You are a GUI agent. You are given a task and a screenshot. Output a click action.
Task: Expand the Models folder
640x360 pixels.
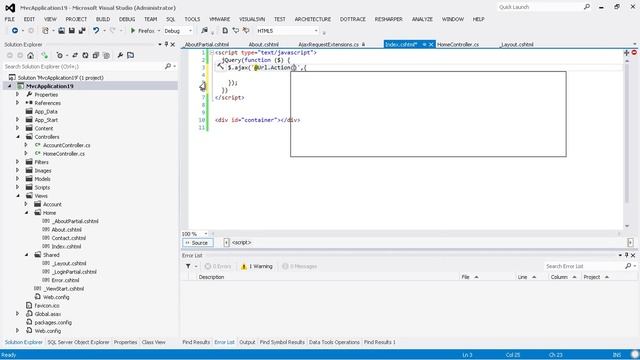[18, 179]
